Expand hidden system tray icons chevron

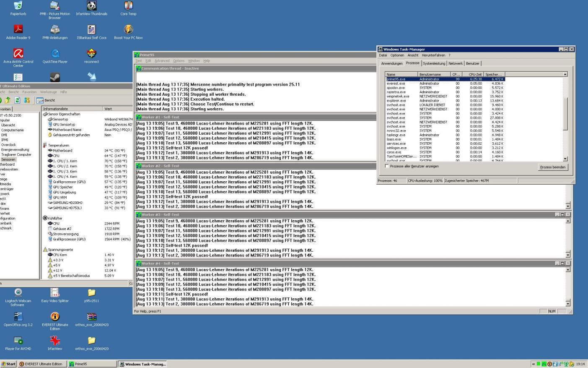coord(534,364)
